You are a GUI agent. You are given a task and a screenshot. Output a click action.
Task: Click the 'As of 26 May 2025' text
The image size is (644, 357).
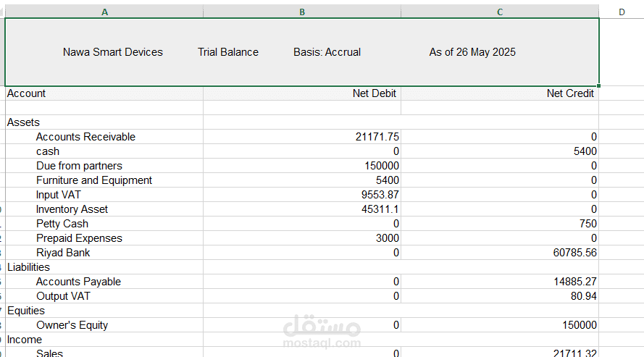pyautogui.click(x=472, y=52)
